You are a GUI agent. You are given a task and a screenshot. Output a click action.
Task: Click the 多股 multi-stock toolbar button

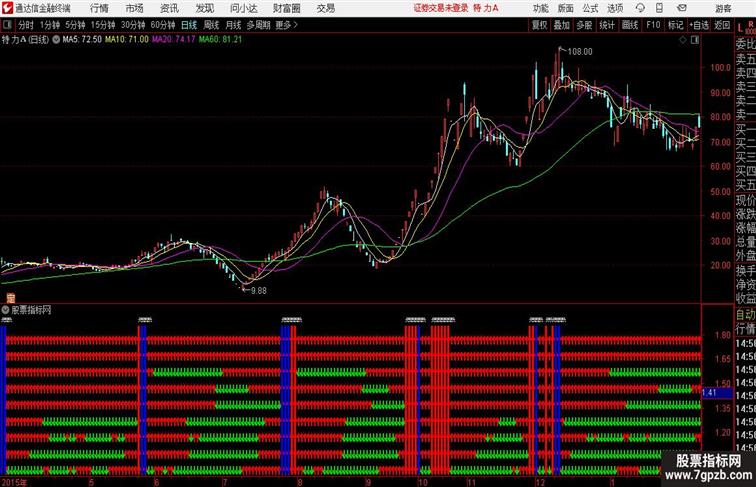(x=584, y=25)
